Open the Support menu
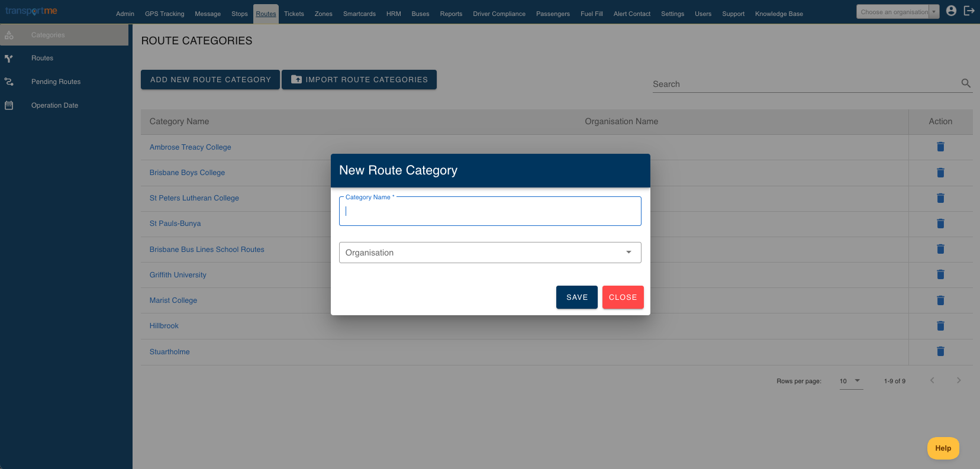The width and height of the screenshot is (980, 469). tap(733, 14)
